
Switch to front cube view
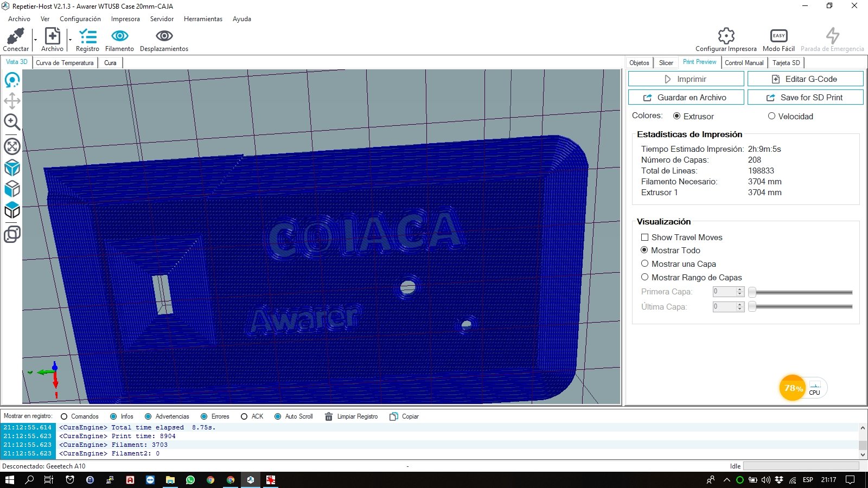click(12, 189)
